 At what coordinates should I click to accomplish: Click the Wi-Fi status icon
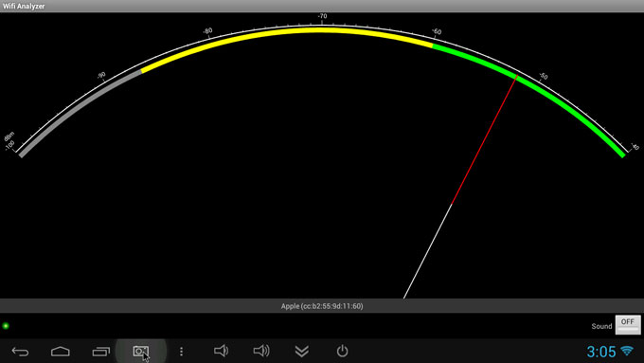(627, 351)
